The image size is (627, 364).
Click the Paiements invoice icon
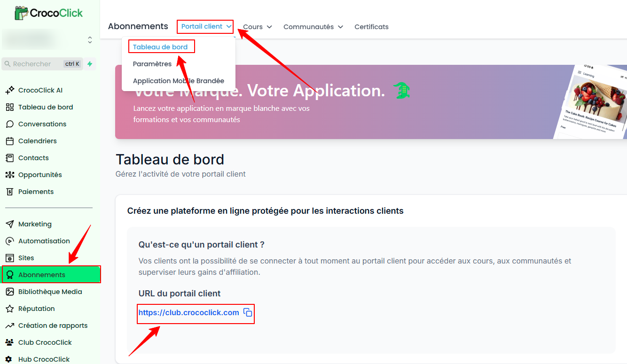click(9, 192)
